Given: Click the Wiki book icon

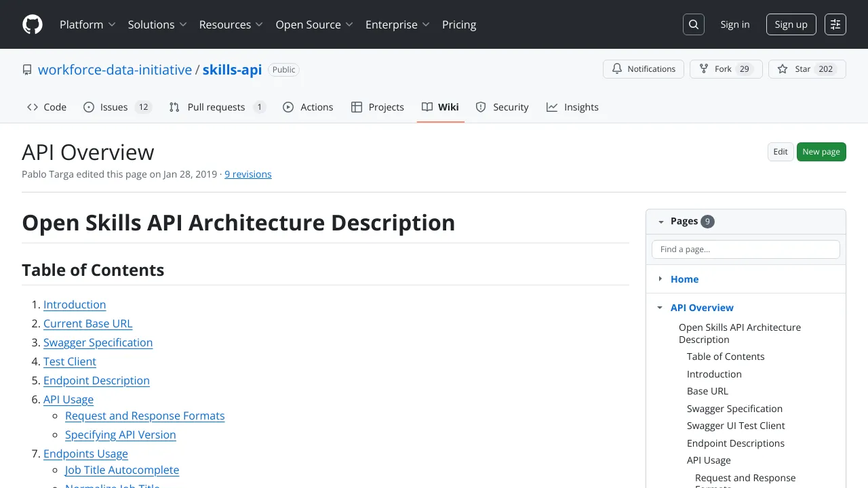Looking at the screenshot, I should (427, 107).
